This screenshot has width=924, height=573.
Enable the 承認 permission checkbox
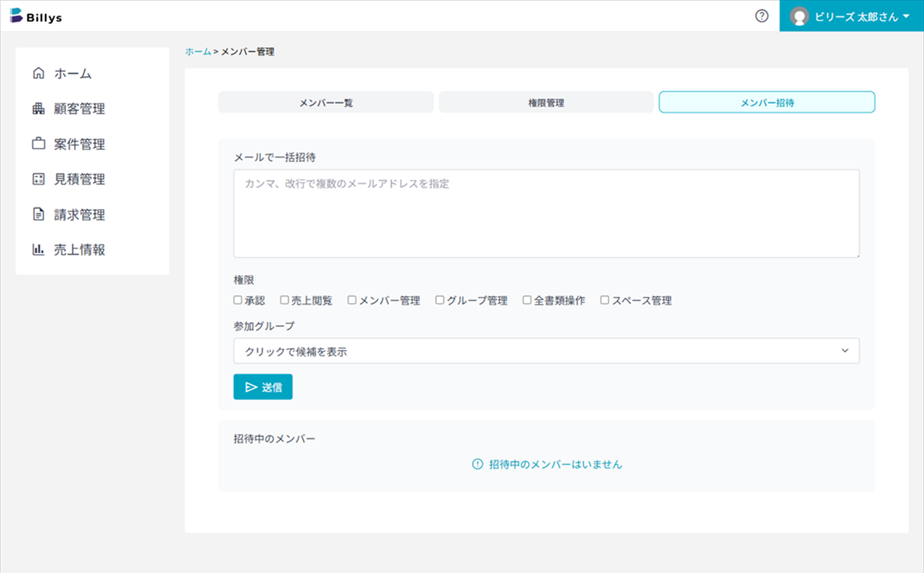tap(238, 300)
